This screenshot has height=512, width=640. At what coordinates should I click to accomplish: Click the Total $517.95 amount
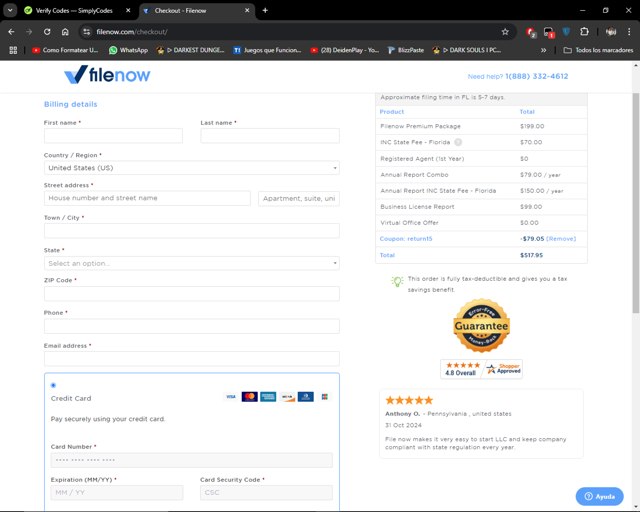[531, 255]
